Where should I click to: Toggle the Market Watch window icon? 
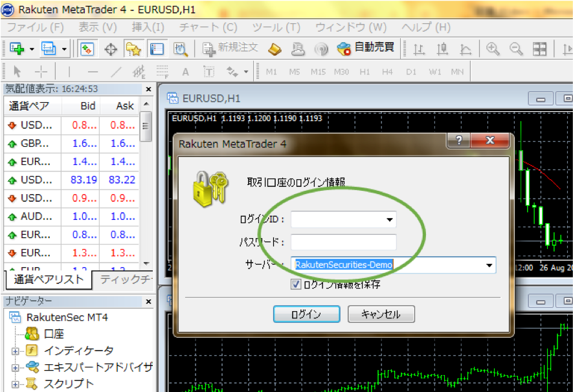tap(87, 49)
